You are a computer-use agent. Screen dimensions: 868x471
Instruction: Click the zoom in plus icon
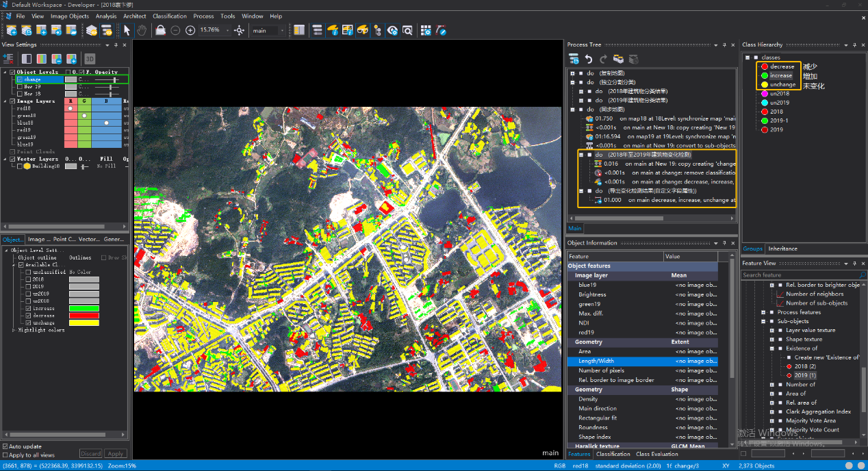190,30
